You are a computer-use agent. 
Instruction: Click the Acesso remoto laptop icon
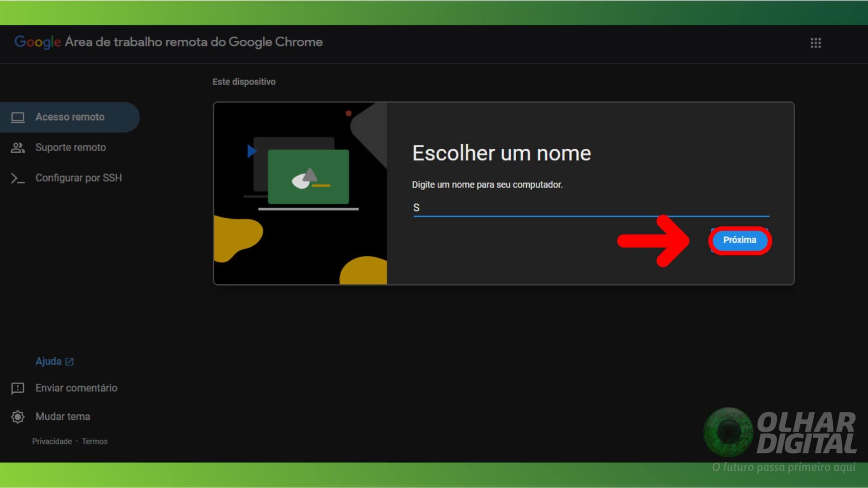pyautogui.click(x=18, y=117)
